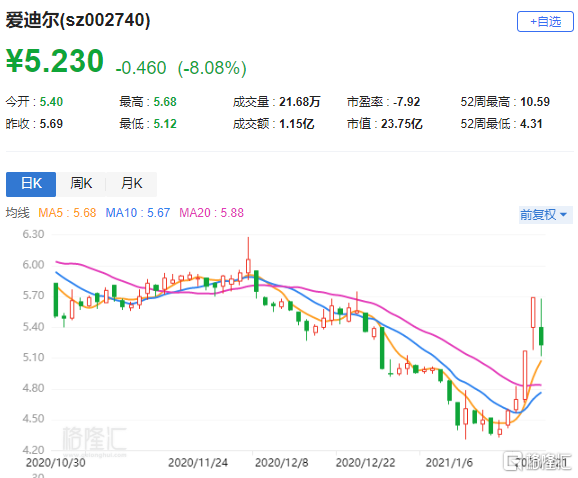Select the first green candlestick at 2020/10/30

click(x=56, y=300)
